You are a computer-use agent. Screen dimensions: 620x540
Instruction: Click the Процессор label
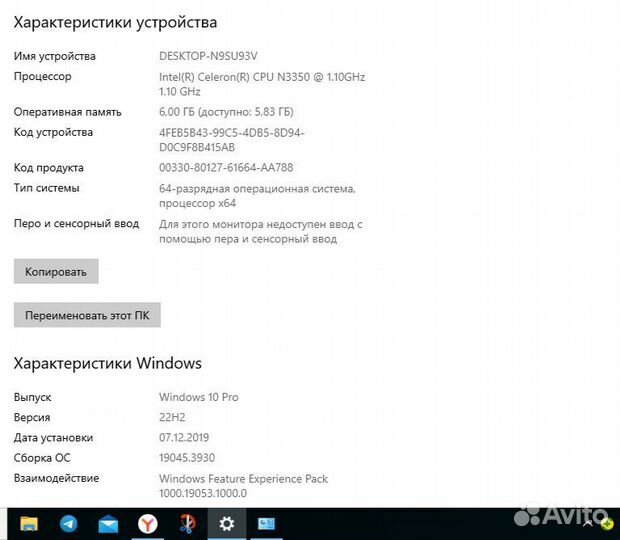(43, 76)
